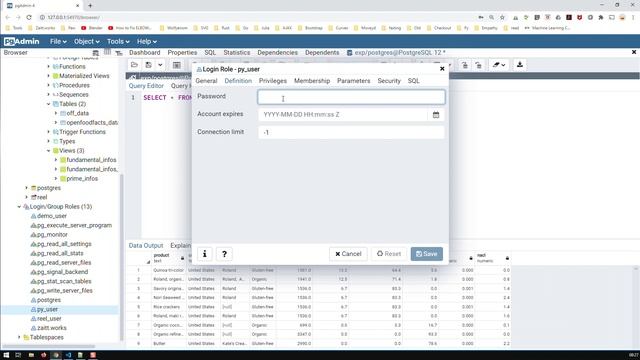Click the Reset button
Screen dimensions: 640x360
pyautogui.click(x=389, y=254)
